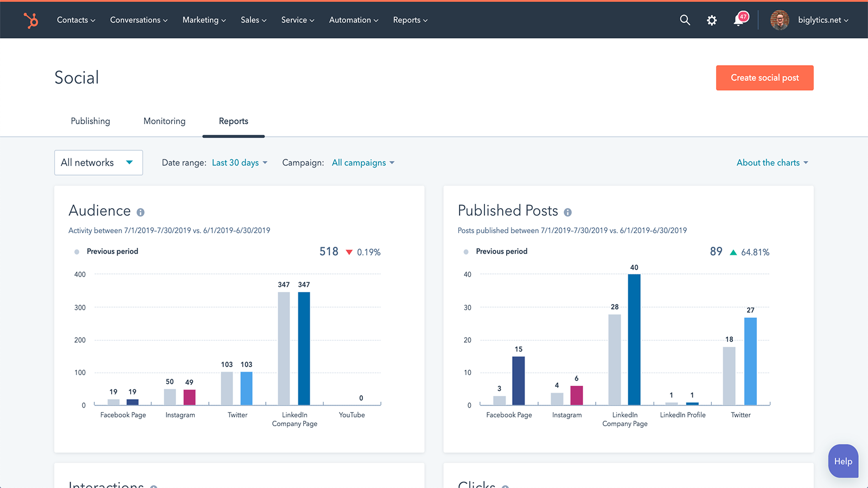This screenshot has width=868, height=488.
Task: Click the Clicks info icon
Action: 505,486
